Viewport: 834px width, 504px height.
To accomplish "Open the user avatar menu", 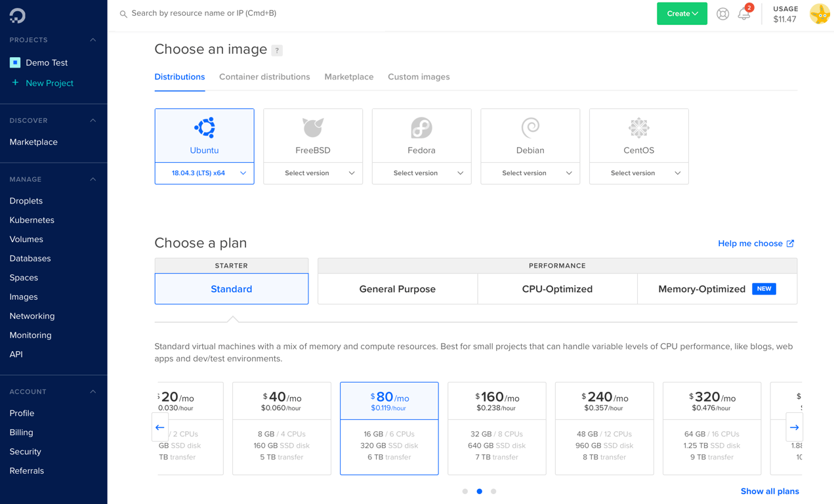I will (820, 14).
